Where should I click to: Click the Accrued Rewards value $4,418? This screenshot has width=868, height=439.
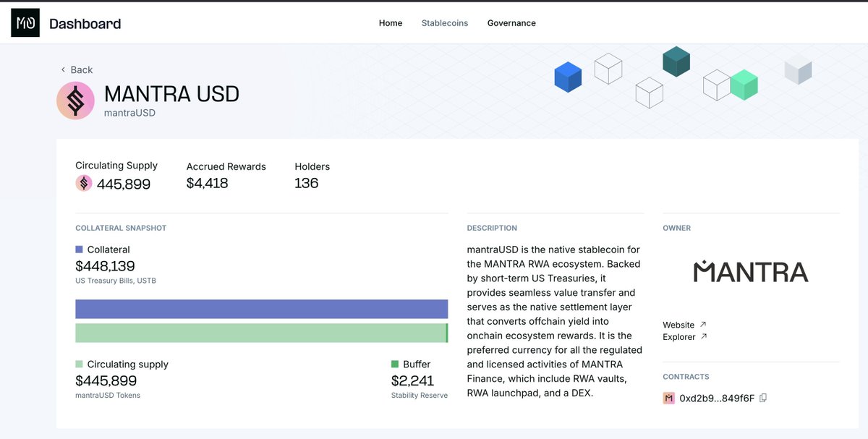pos(208,183)
